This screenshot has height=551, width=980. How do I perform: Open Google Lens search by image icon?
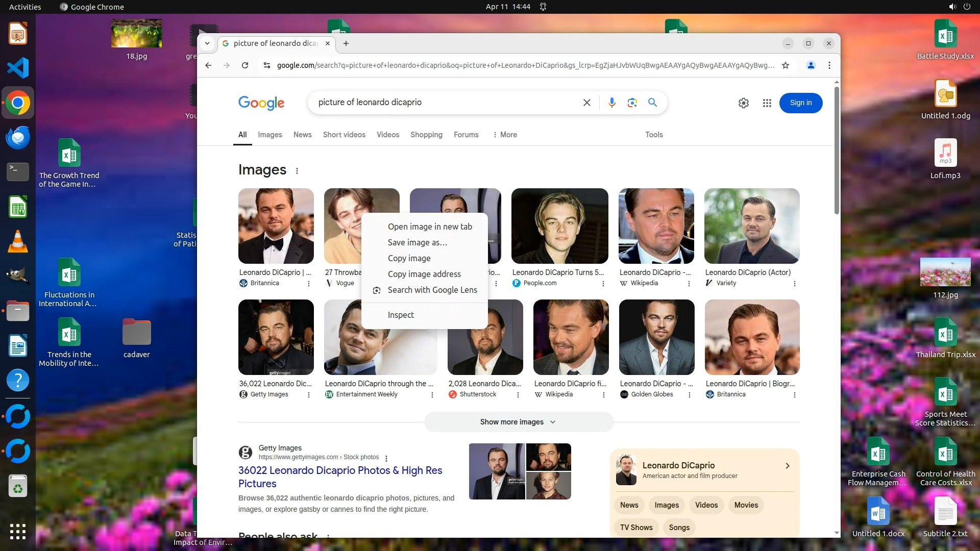click(632, 103)
